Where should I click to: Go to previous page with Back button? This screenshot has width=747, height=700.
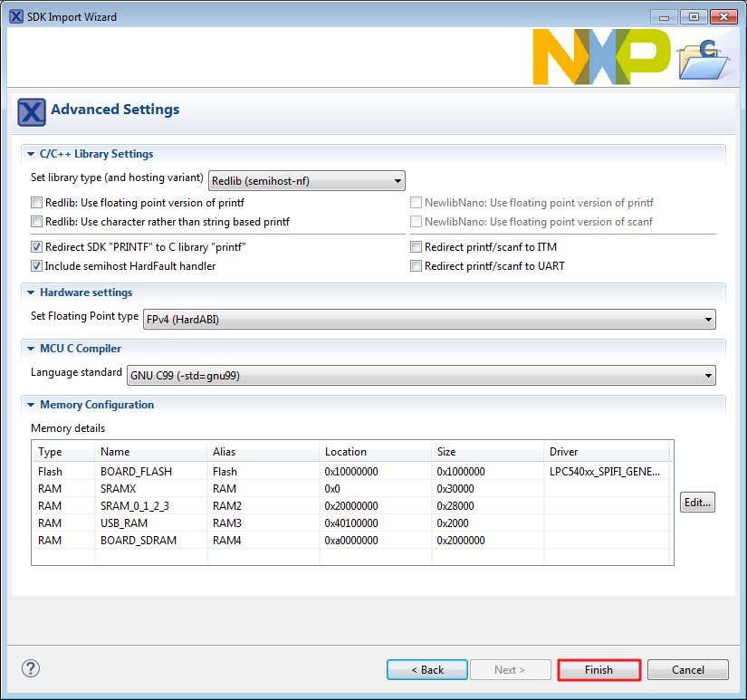(426, 670)
